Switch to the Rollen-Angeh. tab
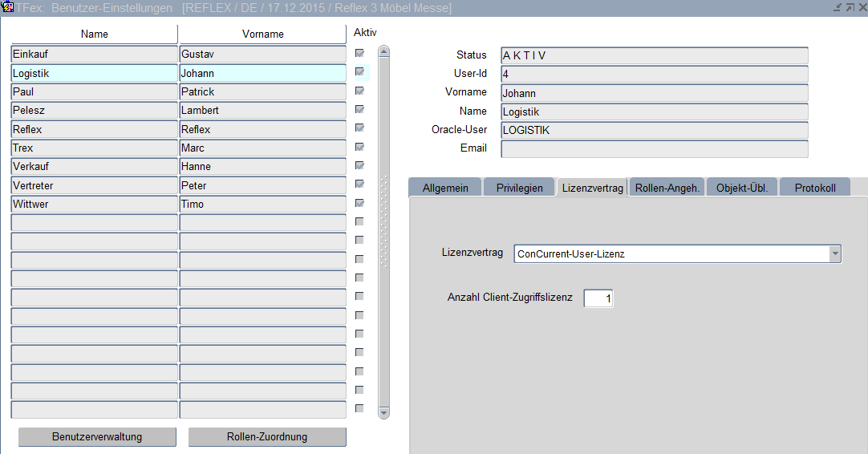 tap(667, 188)
